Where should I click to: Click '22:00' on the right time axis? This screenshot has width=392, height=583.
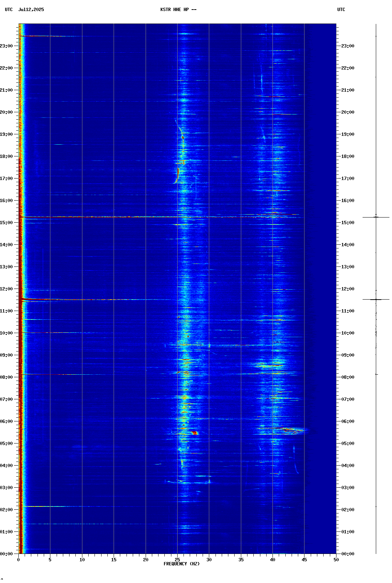(x=348, y=68)
